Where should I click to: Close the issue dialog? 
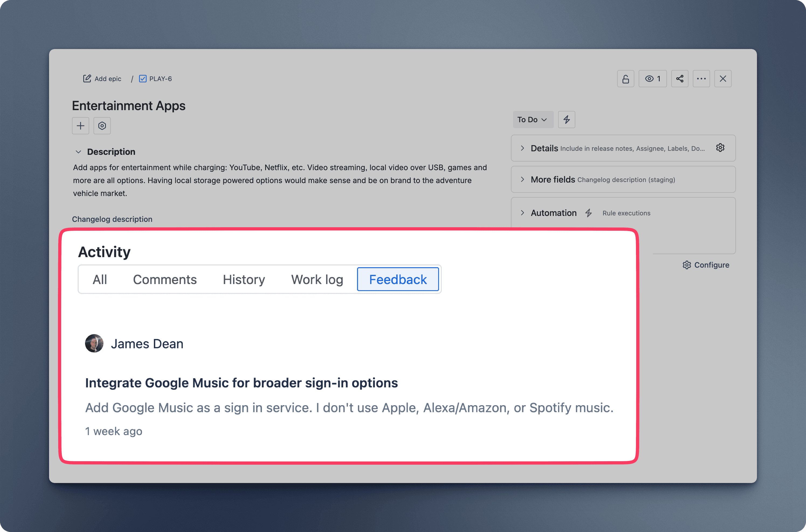[723, 79]
